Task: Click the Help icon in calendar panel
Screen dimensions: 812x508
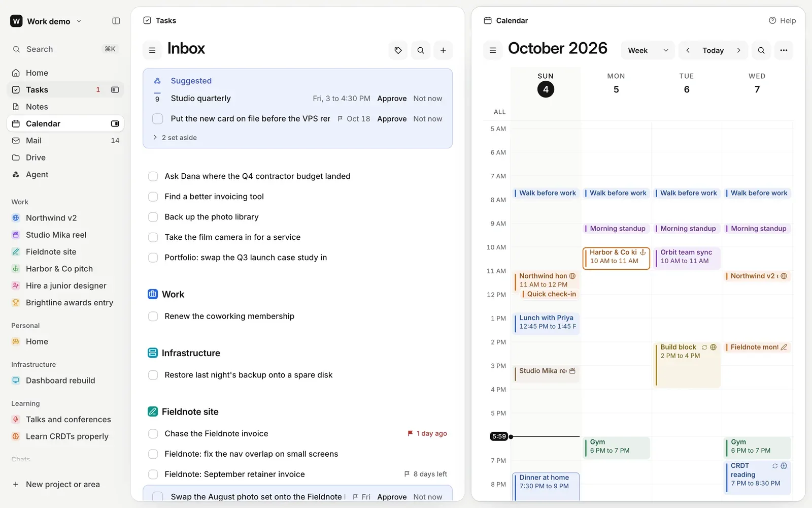Action: tap(772, 20)
